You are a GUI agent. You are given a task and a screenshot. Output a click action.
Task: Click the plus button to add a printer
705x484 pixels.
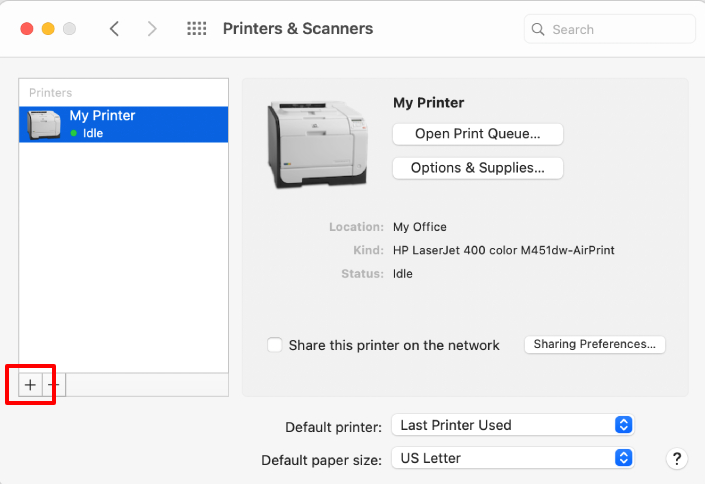30,385
